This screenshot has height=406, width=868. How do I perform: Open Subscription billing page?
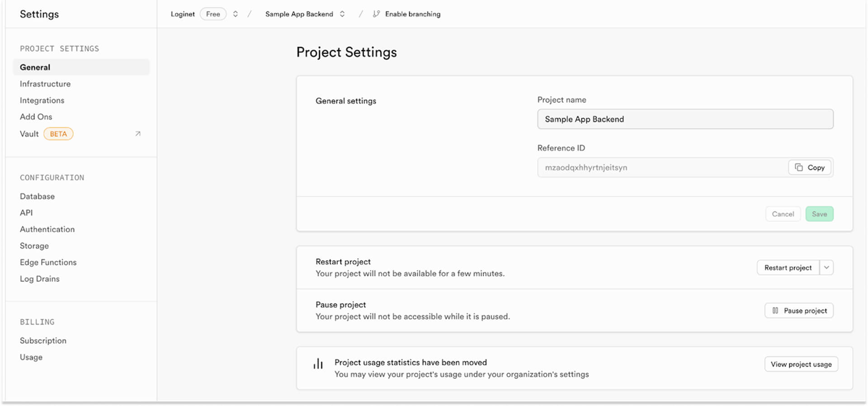coord(43,341)
